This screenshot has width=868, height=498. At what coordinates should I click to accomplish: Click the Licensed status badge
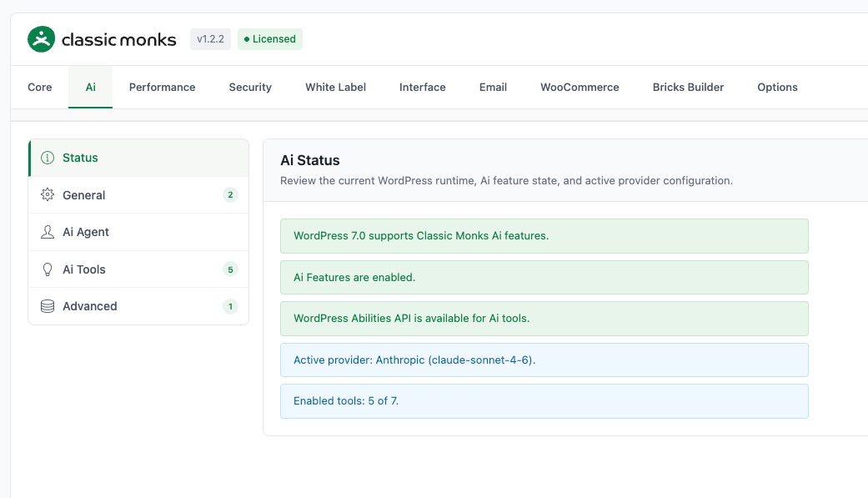coord(270,39)
